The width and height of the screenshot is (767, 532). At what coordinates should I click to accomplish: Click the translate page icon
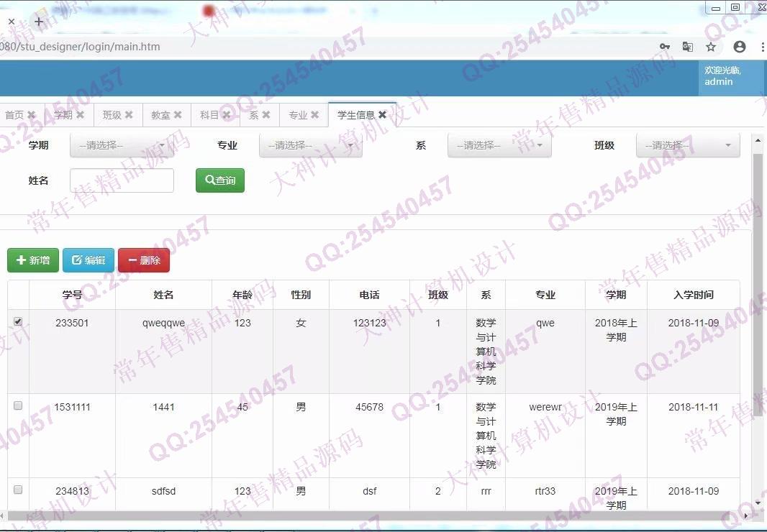pyautogui.click(x=687, y=47)
